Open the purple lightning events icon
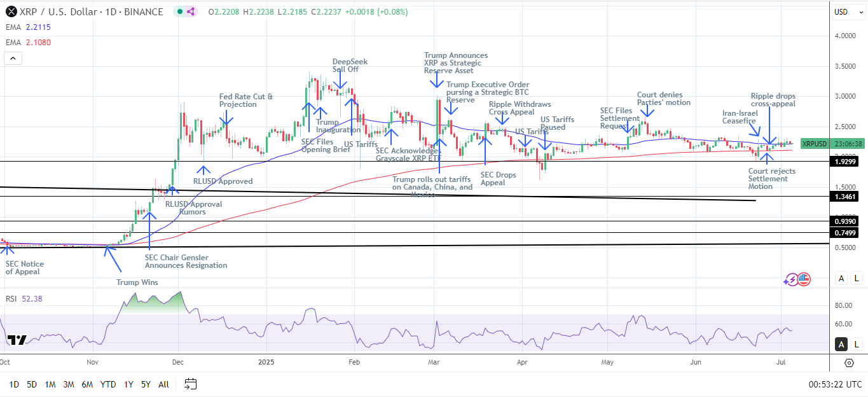This screenshot has width=868, height=397. (x=792, y=279)
